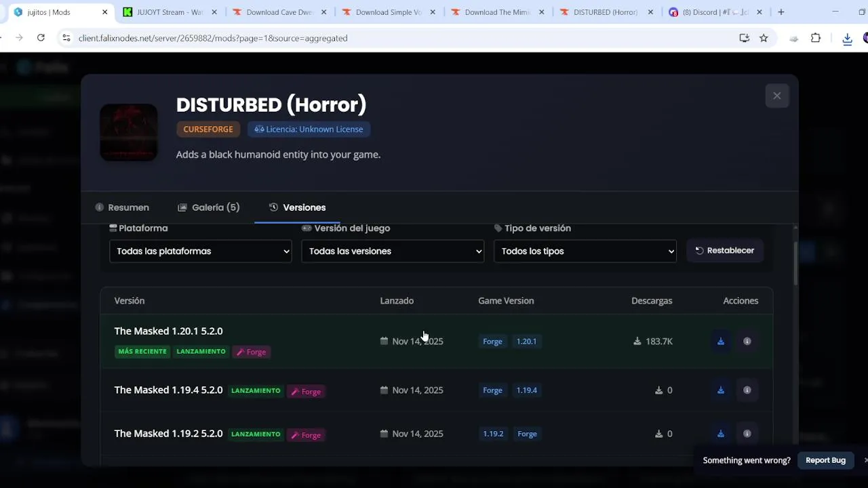Open the Versión del juego dropdown
Viewport: 868px width, 488px height.
pyautogui.click(x=393, y=251)
